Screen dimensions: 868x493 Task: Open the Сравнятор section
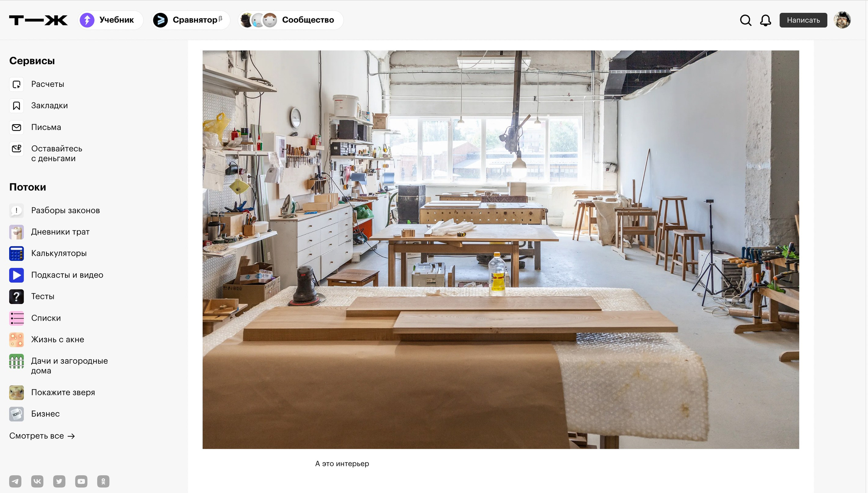tap(191, 20)
